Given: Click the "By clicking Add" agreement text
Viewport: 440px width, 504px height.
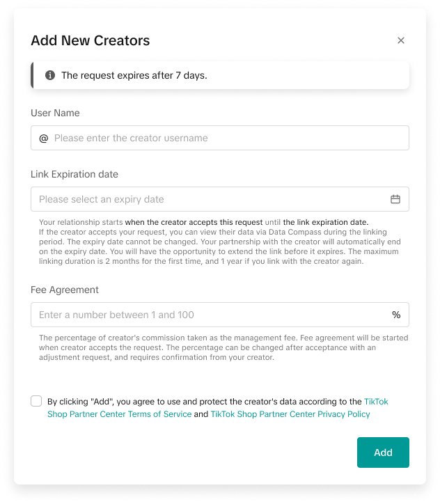Looking at the screenshot, I should (202, 402).
